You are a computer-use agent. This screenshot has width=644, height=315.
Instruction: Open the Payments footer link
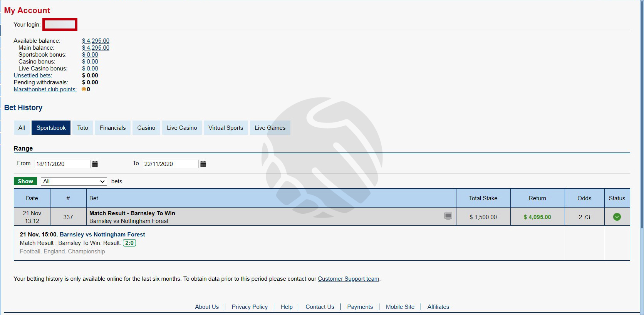360,307
